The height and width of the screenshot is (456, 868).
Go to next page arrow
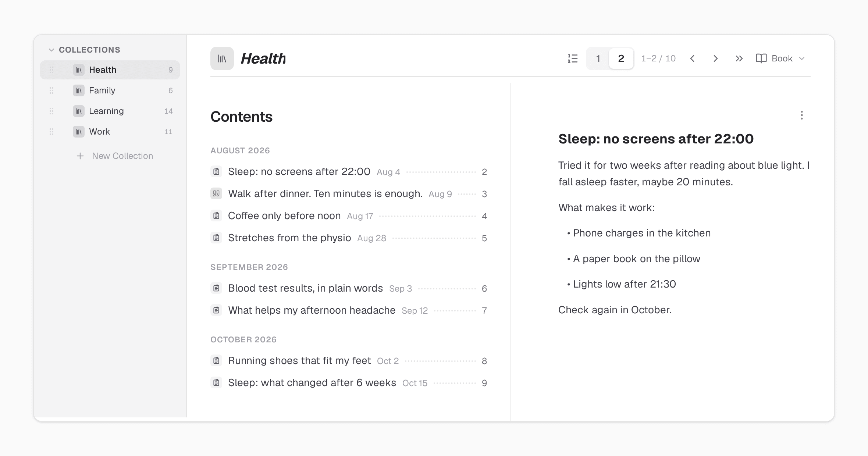pos(715,58)
